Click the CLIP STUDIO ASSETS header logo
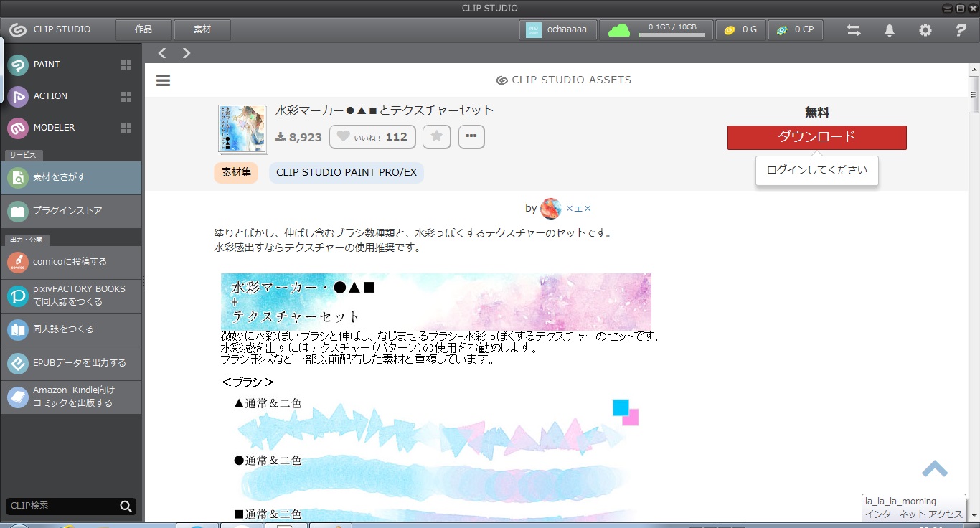This screenshot has height=528, width=980. [564, 80]
